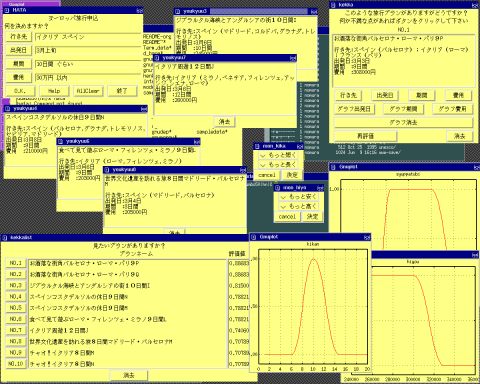Open the youkyuu7 window menu icon

click(157, 58)
